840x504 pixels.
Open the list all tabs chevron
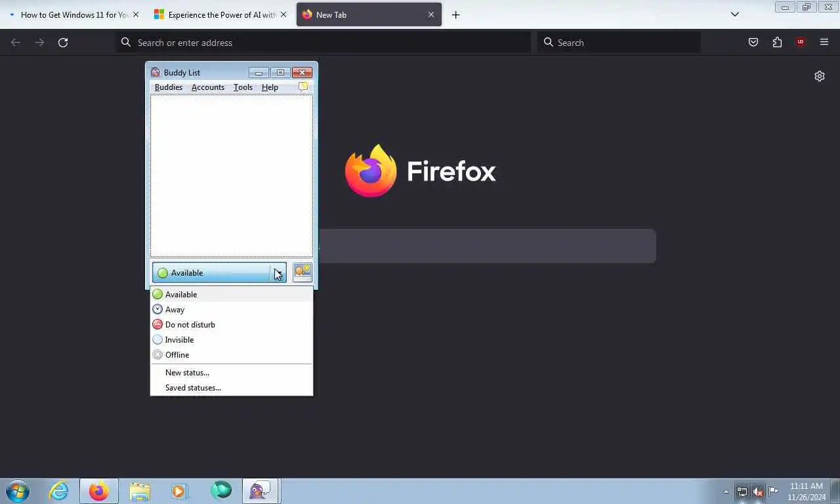tap(735, 14)
